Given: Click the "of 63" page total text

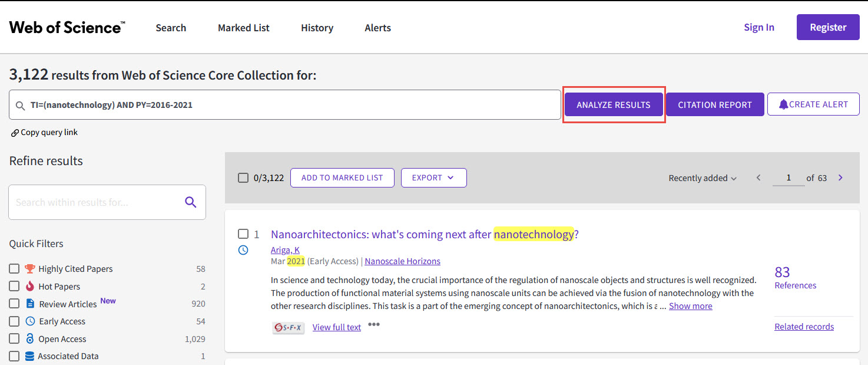Looking at the screenshot, I should pyautogui.click(x=817, y=177).
